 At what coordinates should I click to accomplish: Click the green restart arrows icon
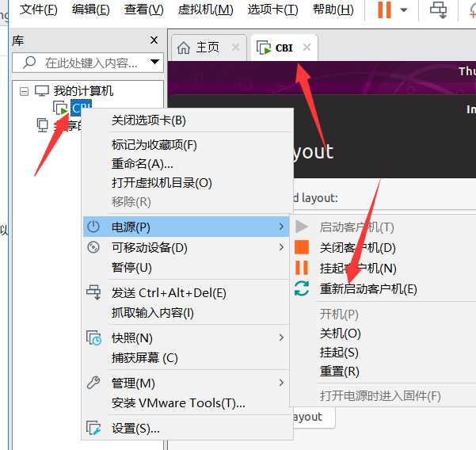302,288
